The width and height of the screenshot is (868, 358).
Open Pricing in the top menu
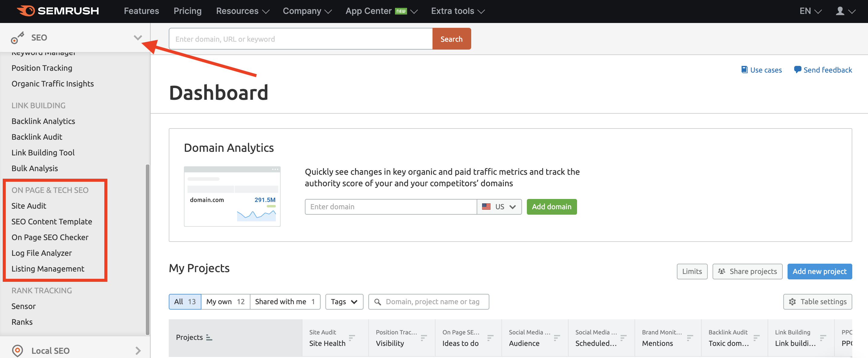(x=187, y=11)
